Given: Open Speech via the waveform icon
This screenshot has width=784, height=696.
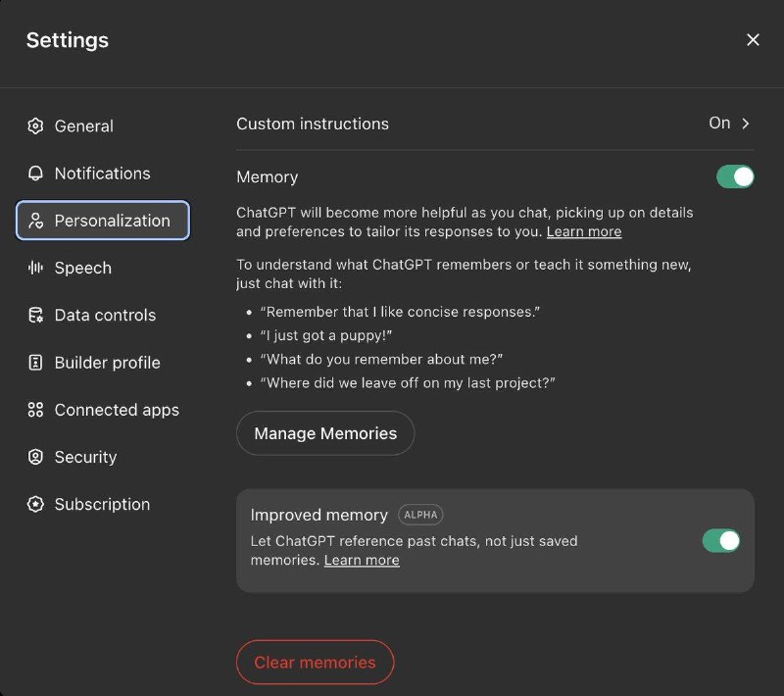Looking at the screenshot, I should [x=35, y=268].
